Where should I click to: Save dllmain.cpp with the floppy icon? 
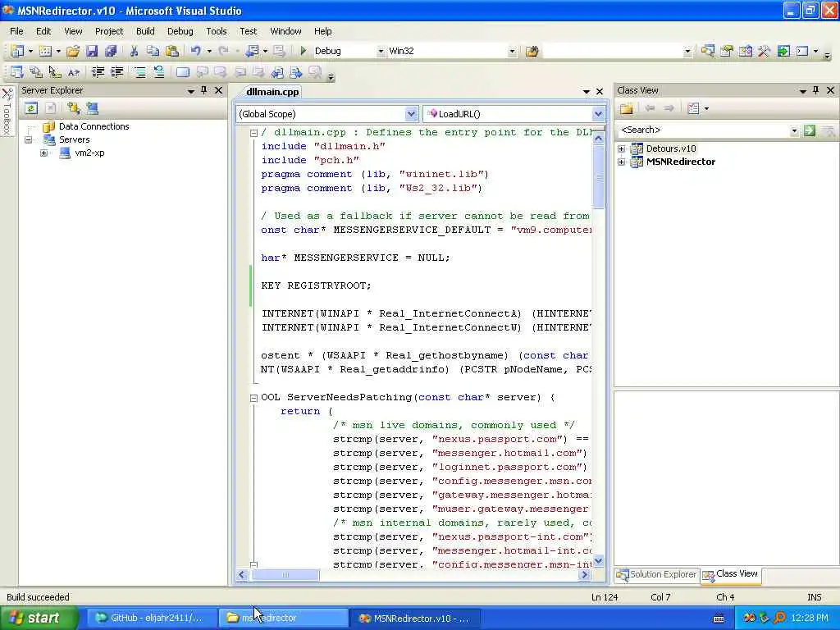[92, 51]
